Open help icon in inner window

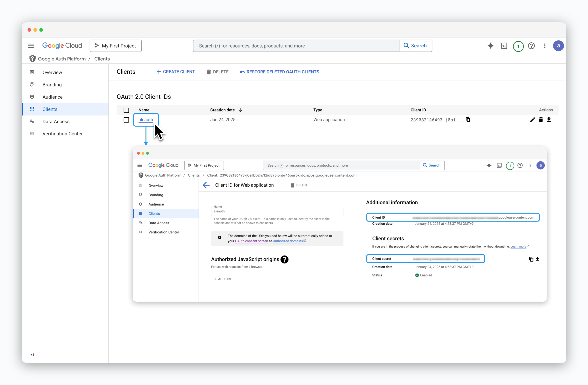tap(520, 165)
